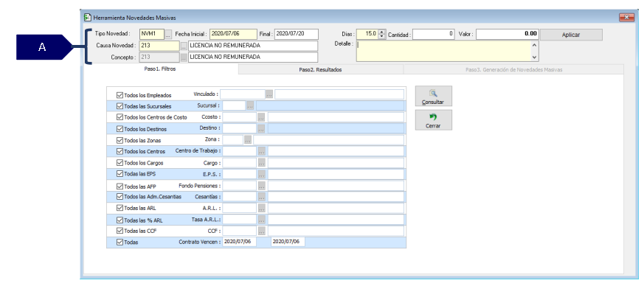
Task: Open lookup button beside Sucursal field
Action: 250,106
